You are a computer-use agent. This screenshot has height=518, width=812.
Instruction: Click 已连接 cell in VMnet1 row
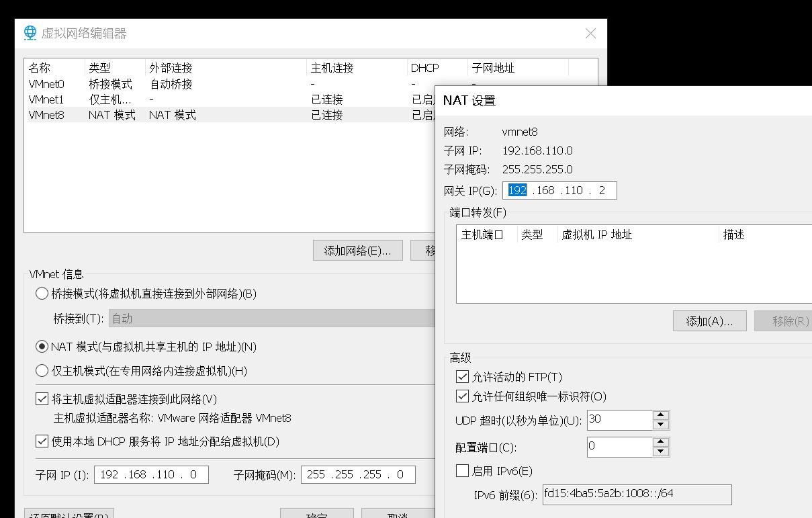[327, 99]
